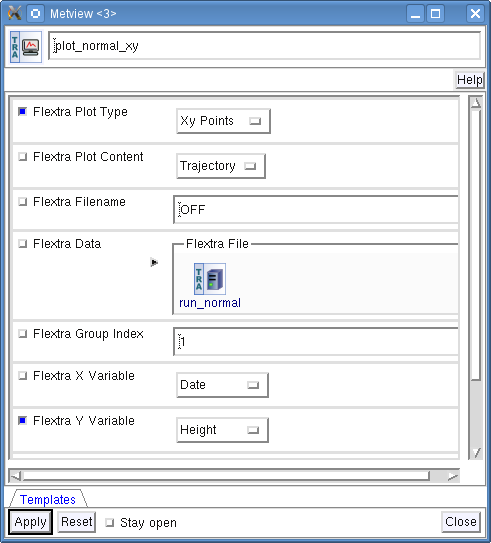The height and width of the screenshot is (543, 491).
Task: Open the Help menu
Action: point(469,80)
